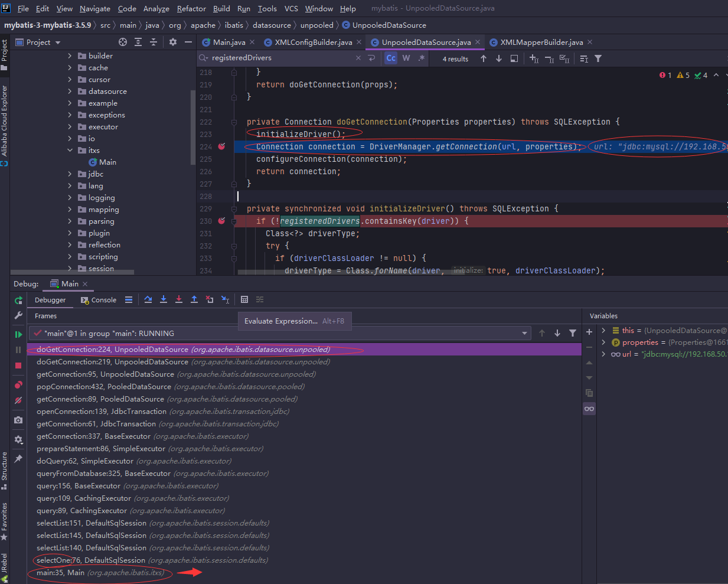This screenshot has width=728, height=584.
Task: Expand the 'this' variable
Action: point(603,330)
